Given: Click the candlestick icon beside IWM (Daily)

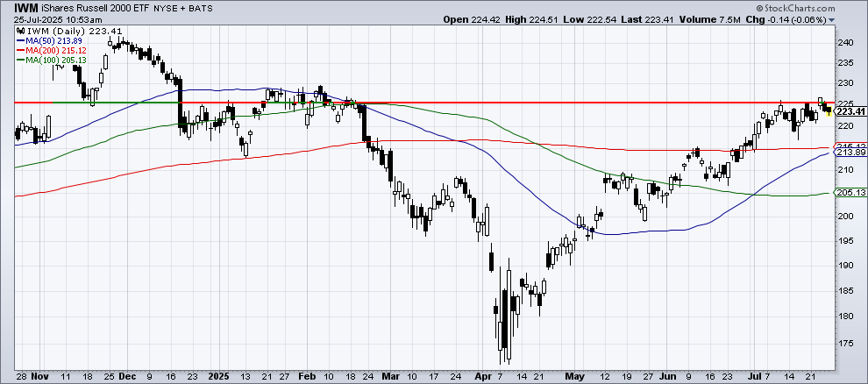Looking at the screenshot, I should (x=19, y=32).
